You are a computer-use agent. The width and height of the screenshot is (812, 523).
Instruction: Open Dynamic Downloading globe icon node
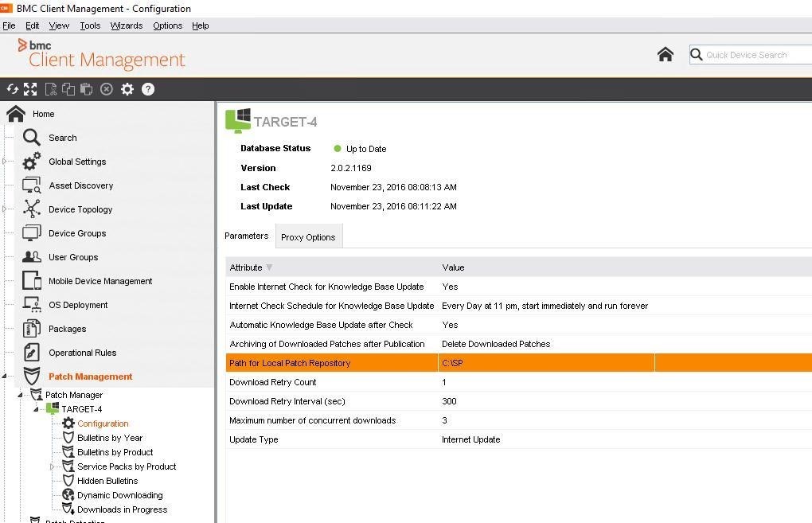[x=68, y=495]
